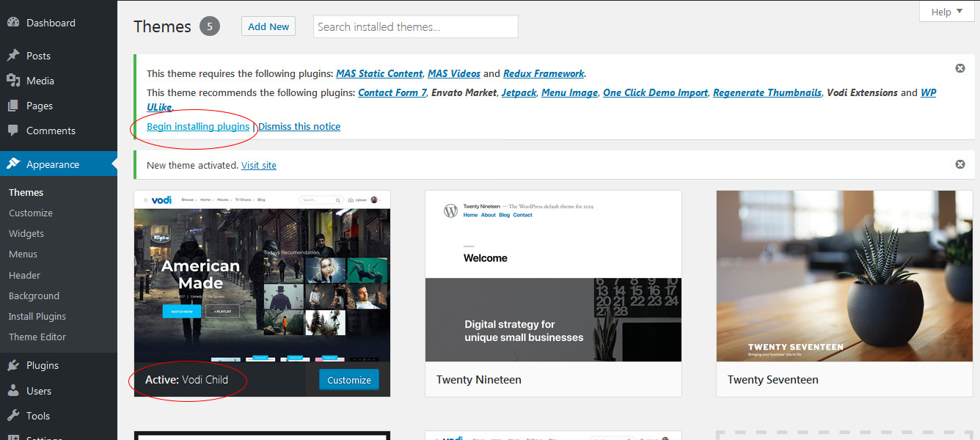Click the Tools wrench icon

[13, 416]
